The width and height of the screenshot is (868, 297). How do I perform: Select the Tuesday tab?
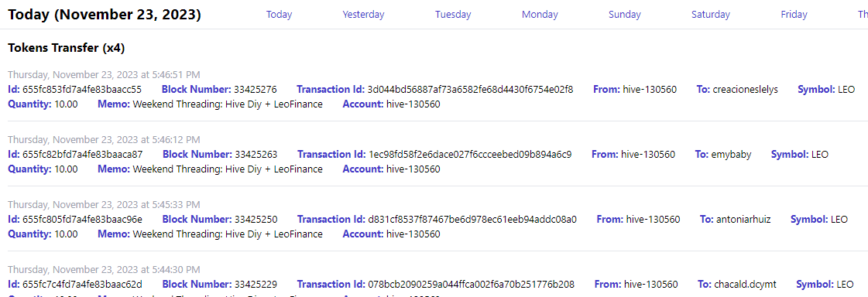[453, 15]
